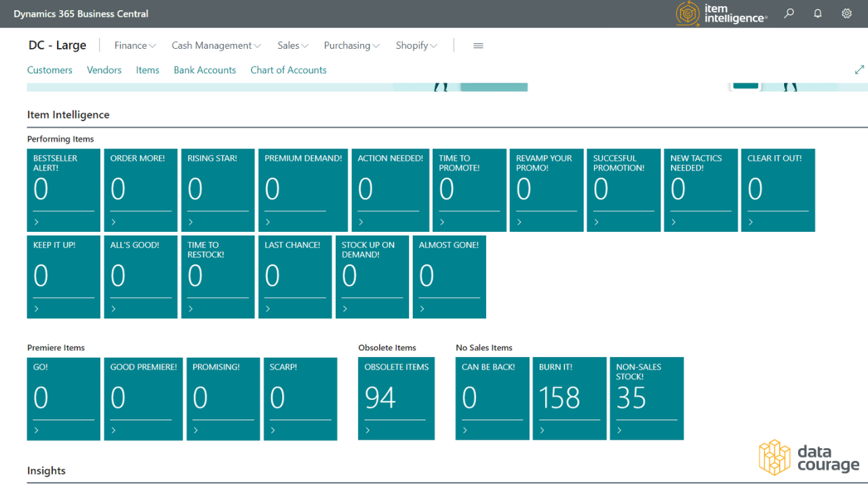Open the Time to Restock! tile
This screenshot has width=868, height=488.
coord(218,277)
